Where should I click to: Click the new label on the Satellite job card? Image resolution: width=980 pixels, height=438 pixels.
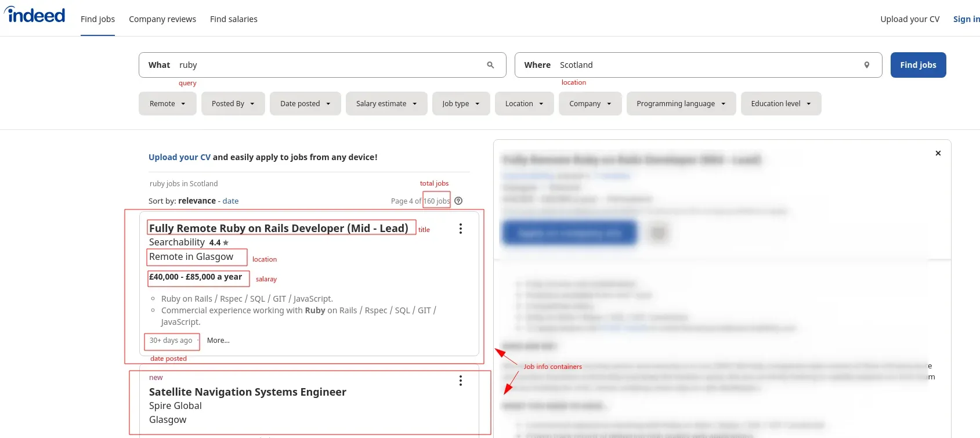[156, 378]
